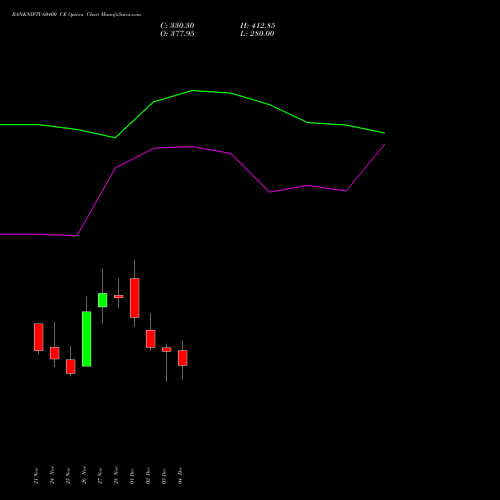Viewport: 500px width, 500px height.
Task: Select the high value H: 412.85
Action: pyautogui.click(x=258, y=26)
